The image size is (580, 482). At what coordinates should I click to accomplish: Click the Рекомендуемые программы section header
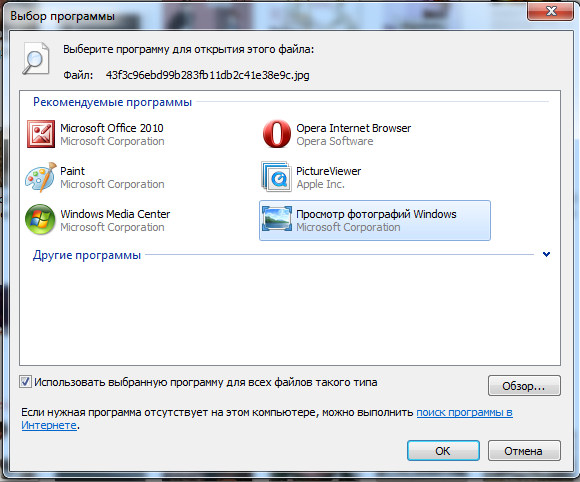112,102
